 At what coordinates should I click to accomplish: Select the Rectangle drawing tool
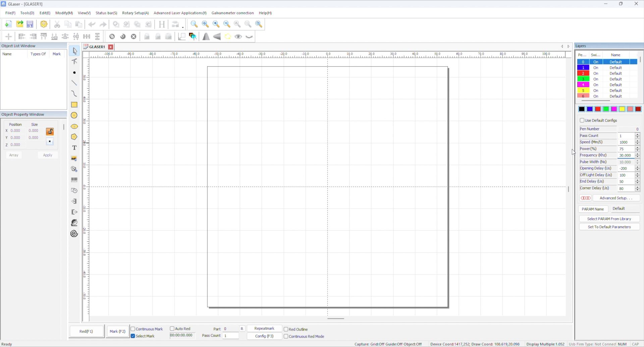click(74, 105)
